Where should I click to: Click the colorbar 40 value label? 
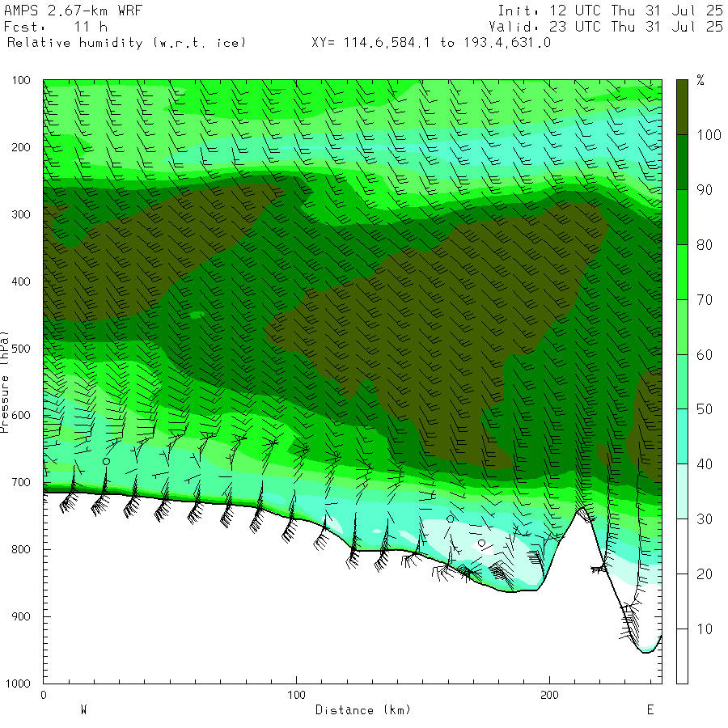point(705,464)
